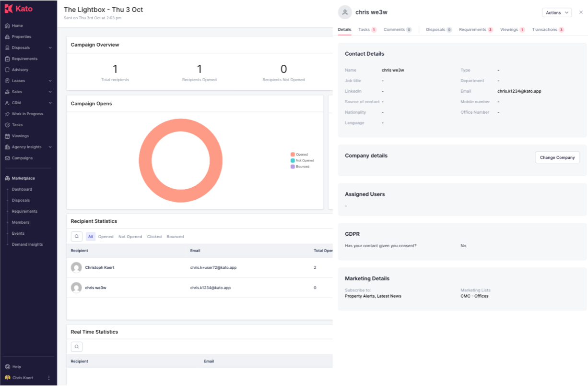This screenshot has width=588, height=386.
Task: Click the Kato logo icon
Action: point(8,9)
